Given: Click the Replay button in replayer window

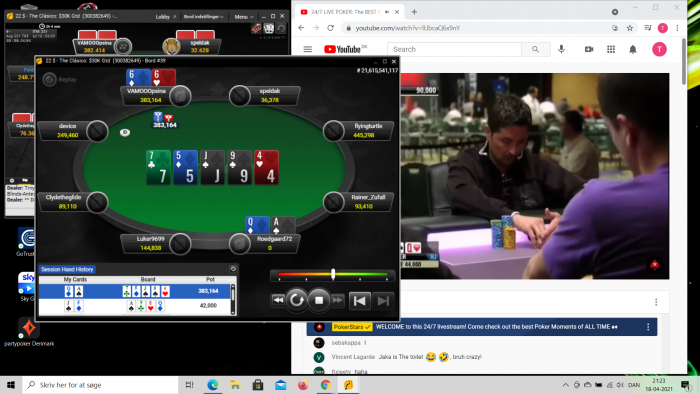Looking at the screenshot, I should [60, 79].
